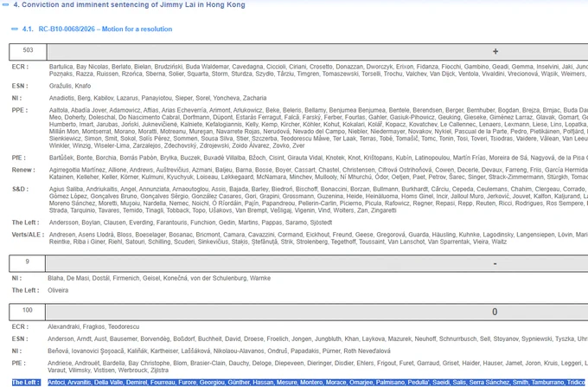Click "Agius Saliba" in S&D row

[x=65, y=189]
